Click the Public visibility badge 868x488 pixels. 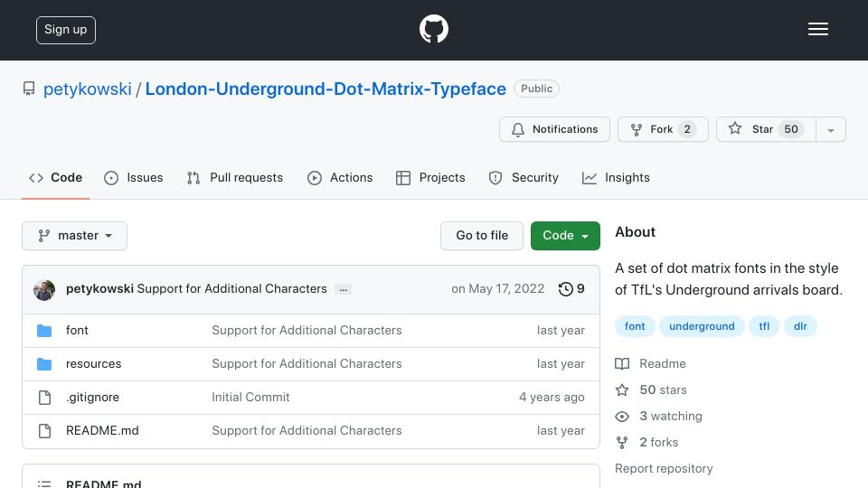[x=536, y=89]
